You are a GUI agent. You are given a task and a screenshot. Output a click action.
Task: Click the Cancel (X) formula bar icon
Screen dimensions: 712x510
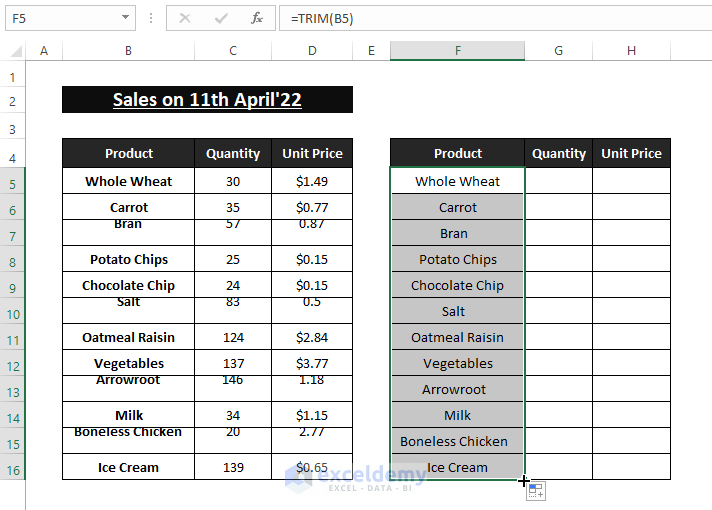click(185, 18)
